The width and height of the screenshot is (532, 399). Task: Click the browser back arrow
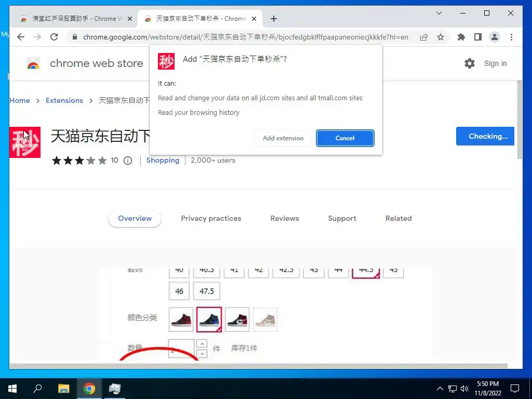[21, 37]
